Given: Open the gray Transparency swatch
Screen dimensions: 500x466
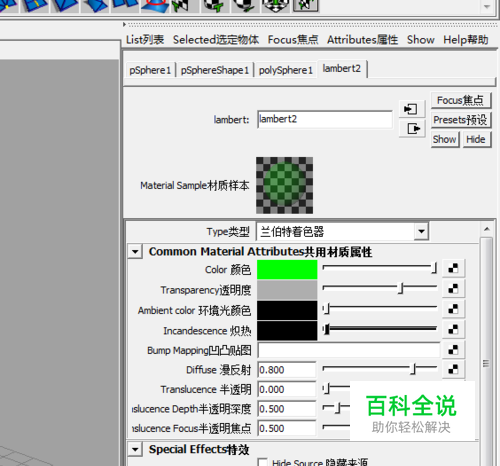Looking at the screenshot, I should click(x=287, y=290).
